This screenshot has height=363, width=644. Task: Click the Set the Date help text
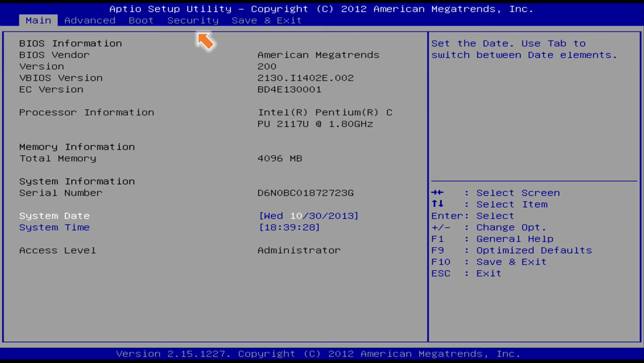pos(524,49)
